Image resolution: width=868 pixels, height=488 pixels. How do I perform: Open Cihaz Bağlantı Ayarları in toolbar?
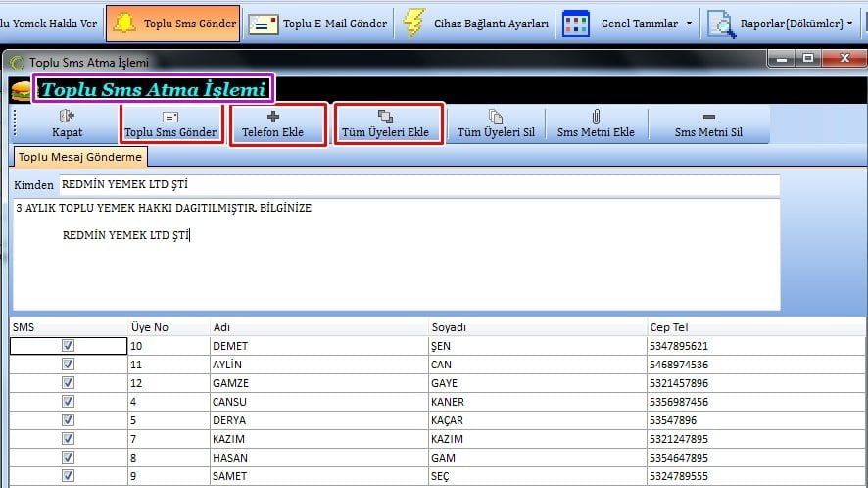(x=475, y=24)
